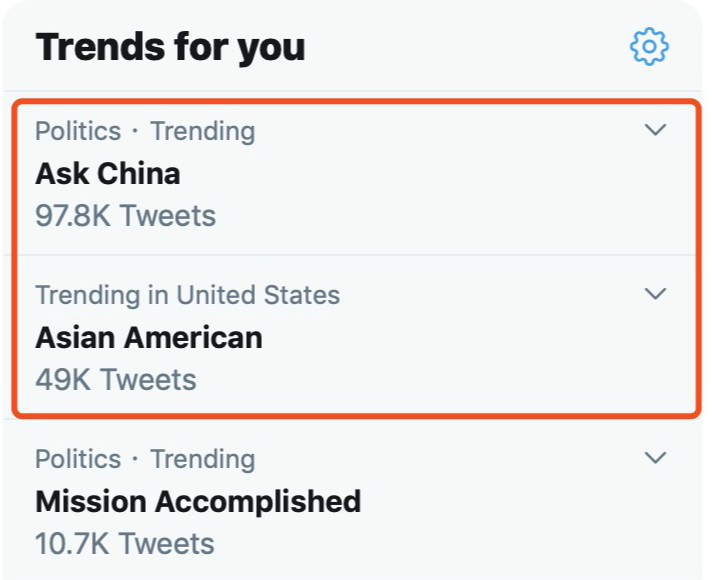Click 'Politics' label above Mission Accomplished
Image resolution: width=712 pixels, height=580 pixels.
click(x=78, y=459)
